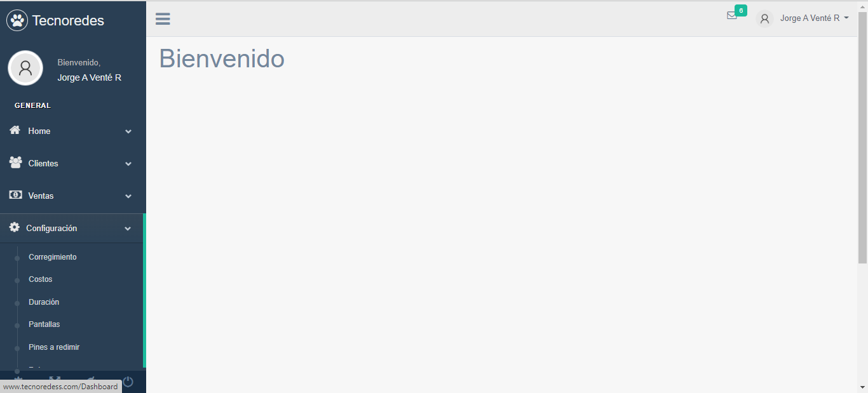Image resolution: width=868 pixels, height=393 pixels.
Task: Click the Home house icon
Action: (15, 130)
